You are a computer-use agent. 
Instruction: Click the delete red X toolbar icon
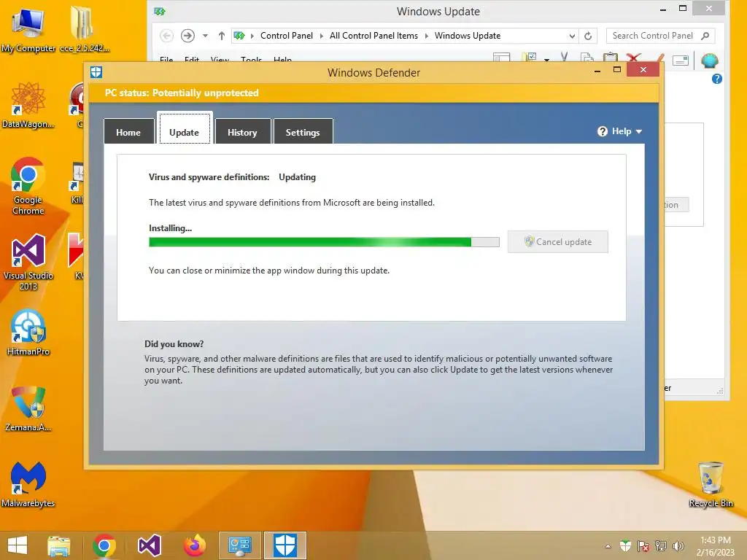[634, 58]
